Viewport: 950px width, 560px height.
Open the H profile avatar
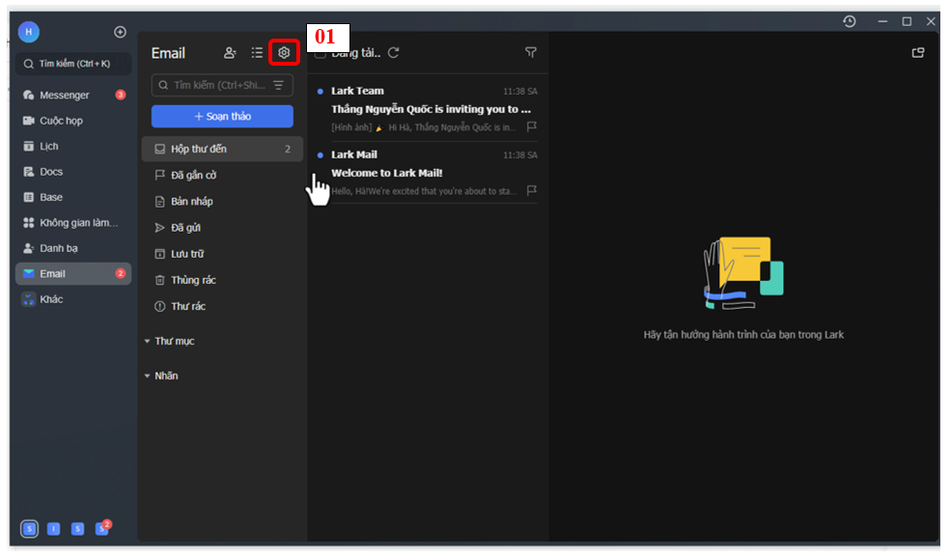coord(28,32)
